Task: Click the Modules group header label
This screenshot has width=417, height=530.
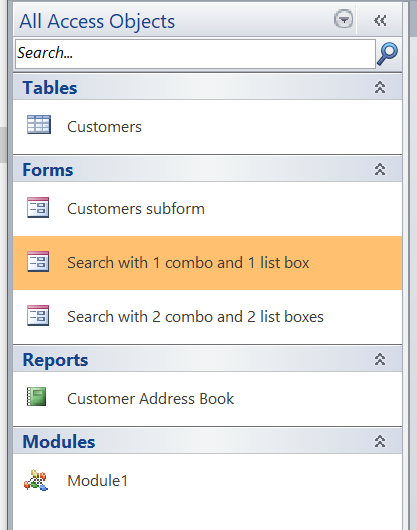Action: (x=59, y=442)
